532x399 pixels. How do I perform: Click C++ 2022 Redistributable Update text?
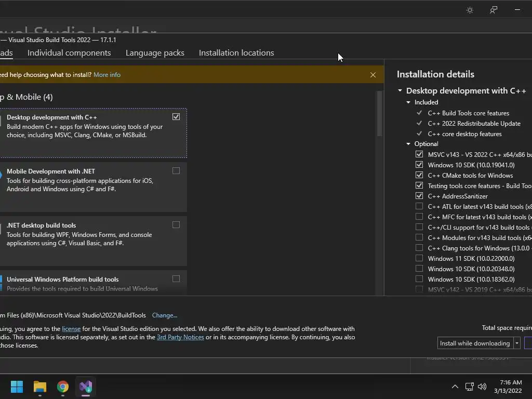(x=474, y=124)
